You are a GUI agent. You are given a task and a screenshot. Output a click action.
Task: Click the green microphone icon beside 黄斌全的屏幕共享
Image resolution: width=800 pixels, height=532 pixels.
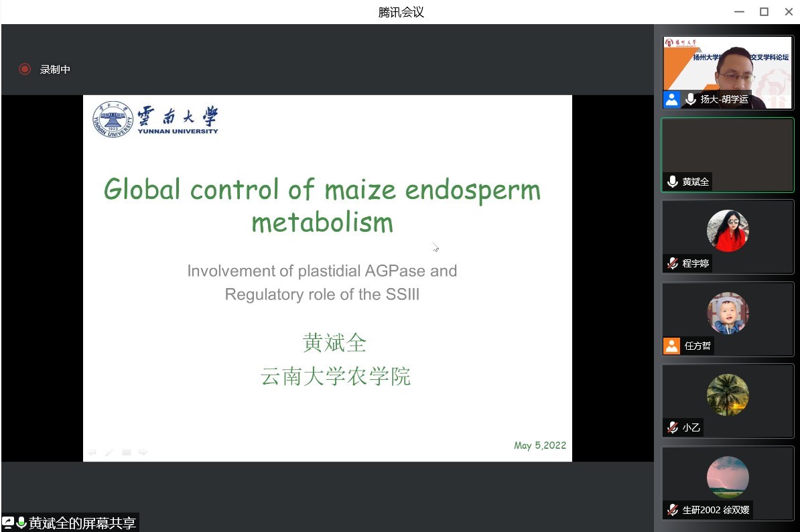coord(21,523)
